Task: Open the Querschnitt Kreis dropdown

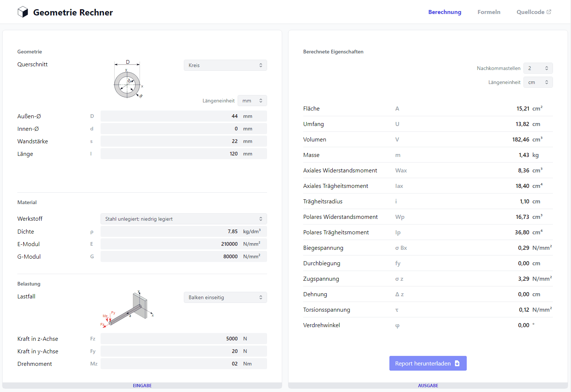Action: (225, 65)
